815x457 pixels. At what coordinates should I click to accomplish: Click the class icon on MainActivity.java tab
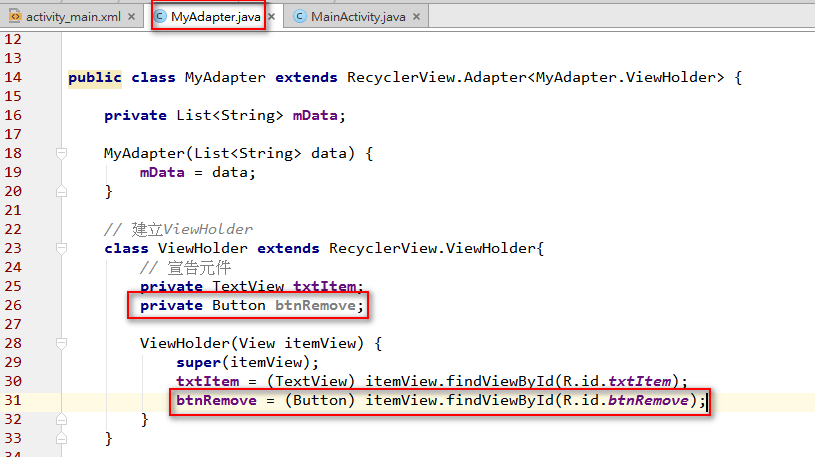click(x=300, y=17)
